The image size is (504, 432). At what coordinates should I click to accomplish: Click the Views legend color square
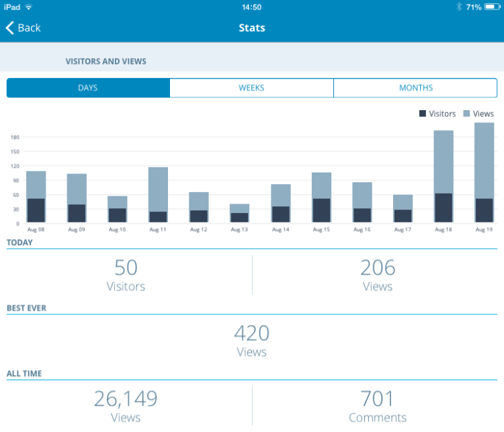click(x=466, y=114)
